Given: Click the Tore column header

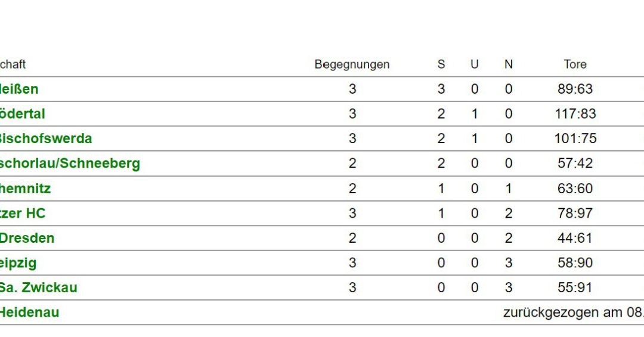Looking at the screenshot, I should tap(575, 64).
